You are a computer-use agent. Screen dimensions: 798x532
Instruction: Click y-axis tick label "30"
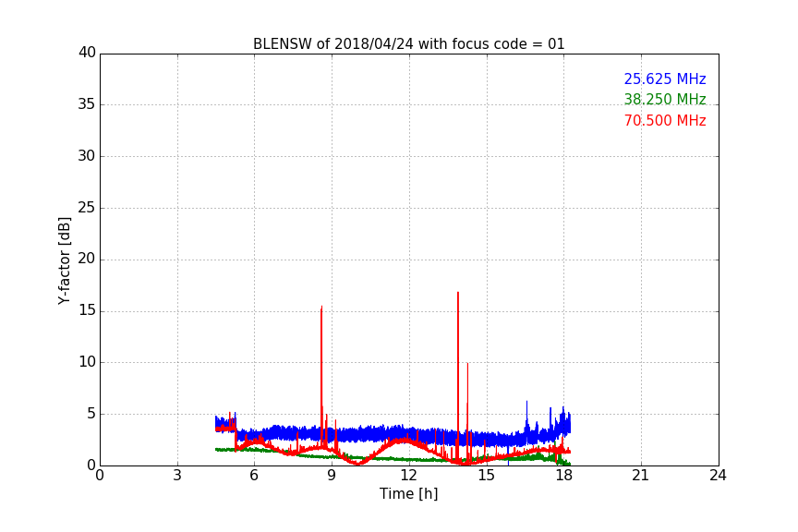click(x=87, y=156)
